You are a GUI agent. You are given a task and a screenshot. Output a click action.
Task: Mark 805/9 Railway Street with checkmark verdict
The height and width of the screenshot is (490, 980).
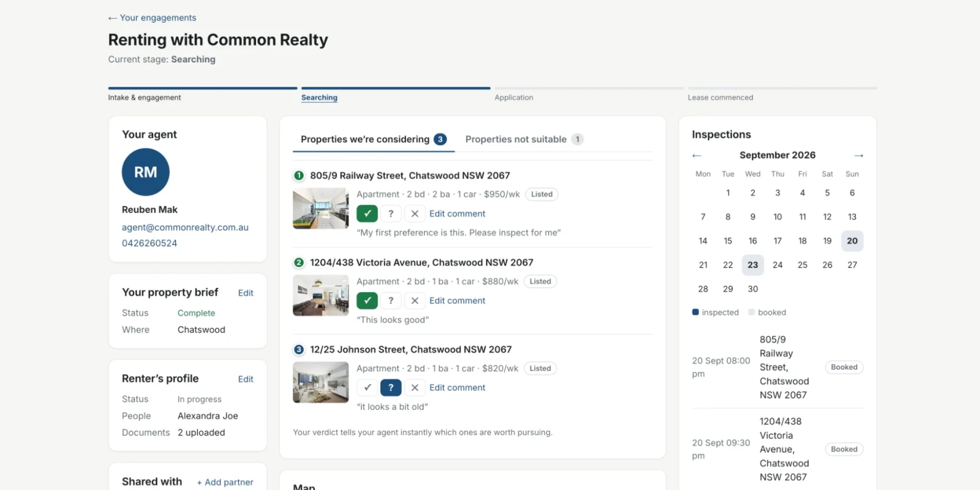367,214
